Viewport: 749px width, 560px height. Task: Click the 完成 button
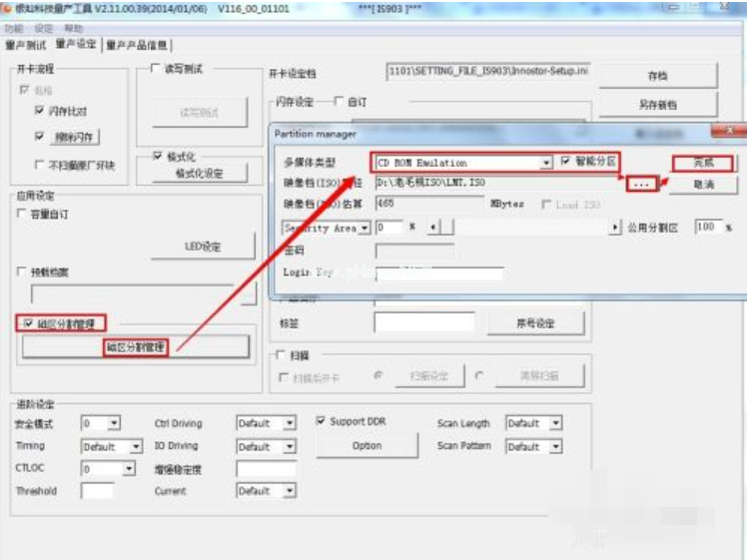(x=702, y=163)
